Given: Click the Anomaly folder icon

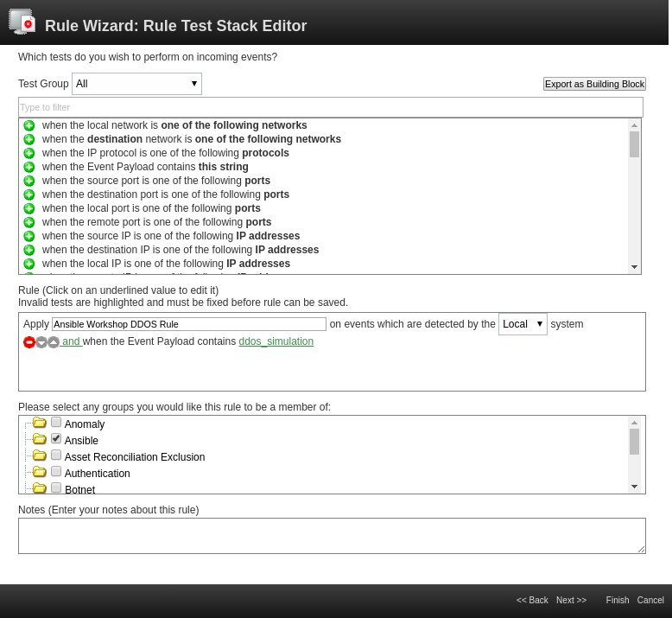Looking at the screenshot, I should [40, 423].
